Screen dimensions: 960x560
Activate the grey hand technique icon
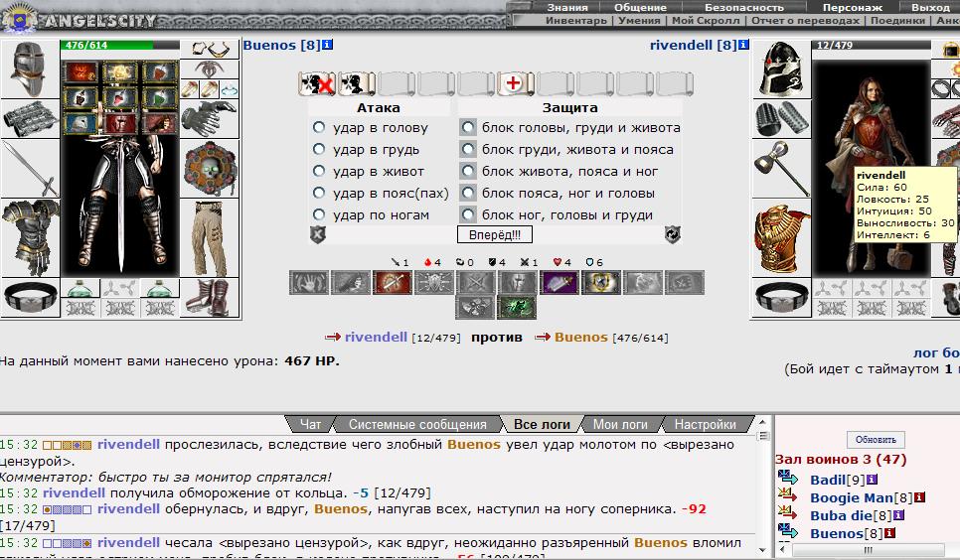pos(309,283)
